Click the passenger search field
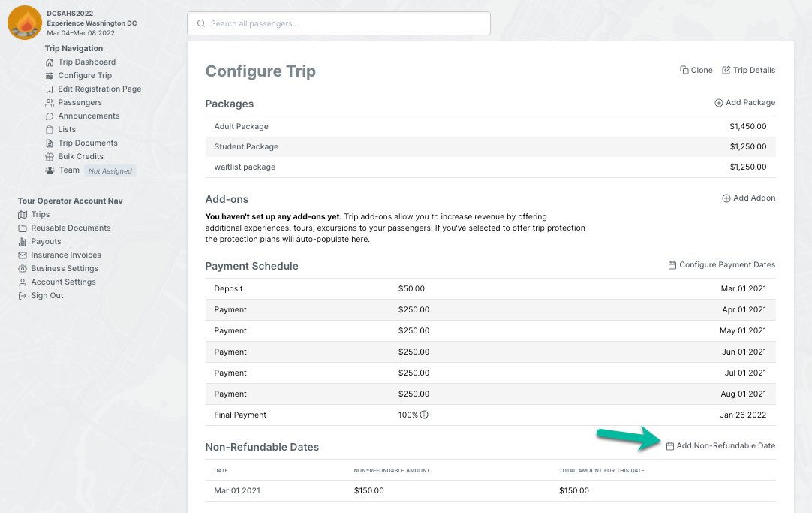812x513 pixels. click(x=338, y=23)
